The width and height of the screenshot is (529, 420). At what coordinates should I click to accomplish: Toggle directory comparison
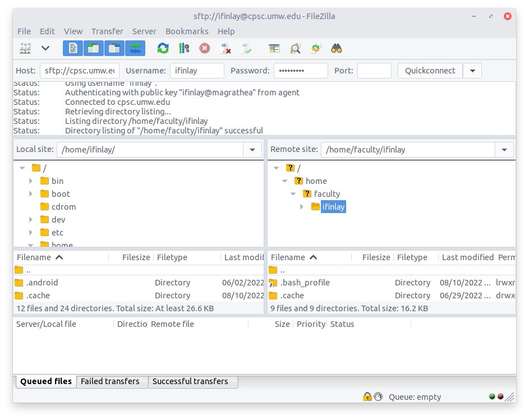295,48
